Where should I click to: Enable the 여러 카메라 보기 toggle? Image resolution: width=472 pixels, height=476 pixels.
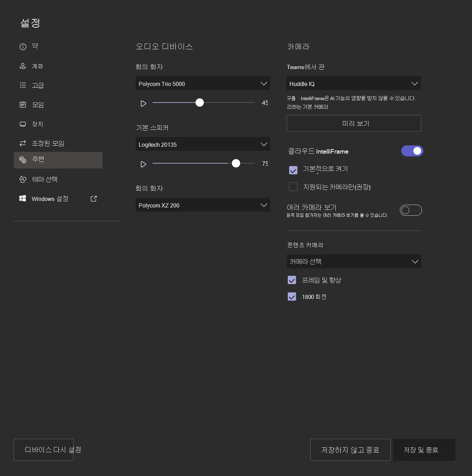(x=411, y=210)
